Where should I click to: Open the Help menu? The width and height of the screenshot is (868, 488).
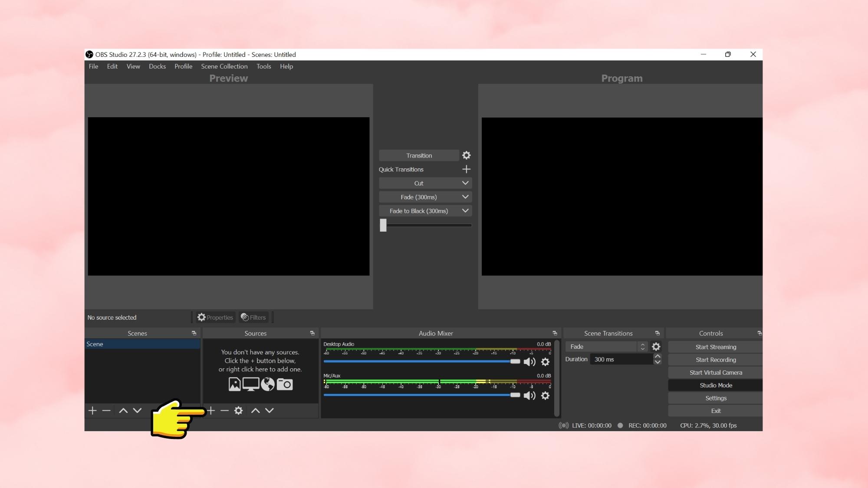286,66
